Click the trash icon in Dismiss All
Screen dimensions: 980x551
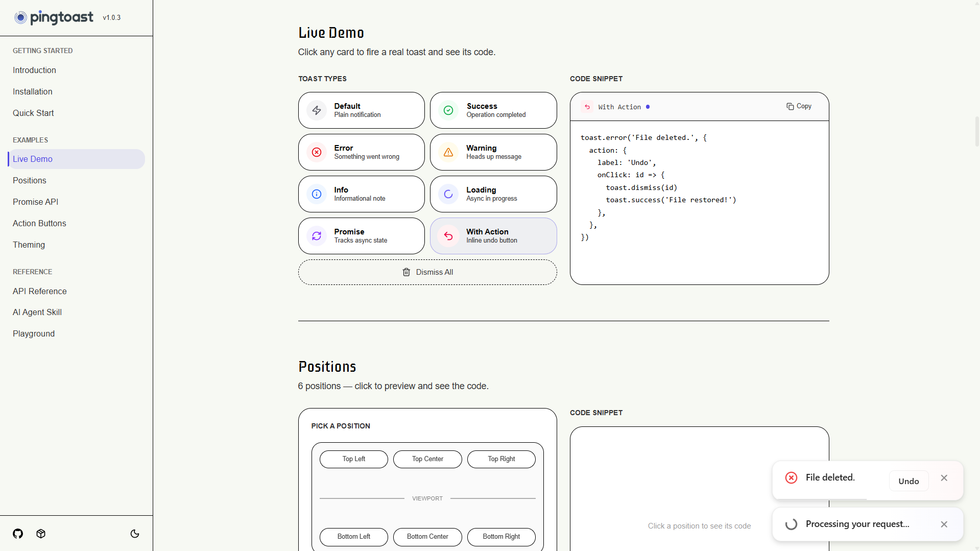(x=407, y=272)
